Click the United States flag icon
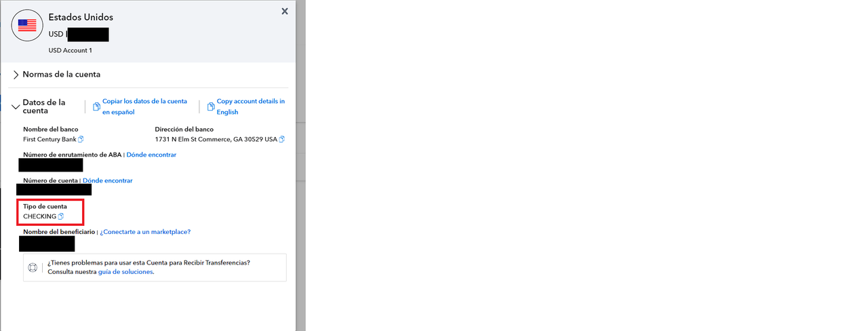The image size is (868, 331). (x=27, y=25)
